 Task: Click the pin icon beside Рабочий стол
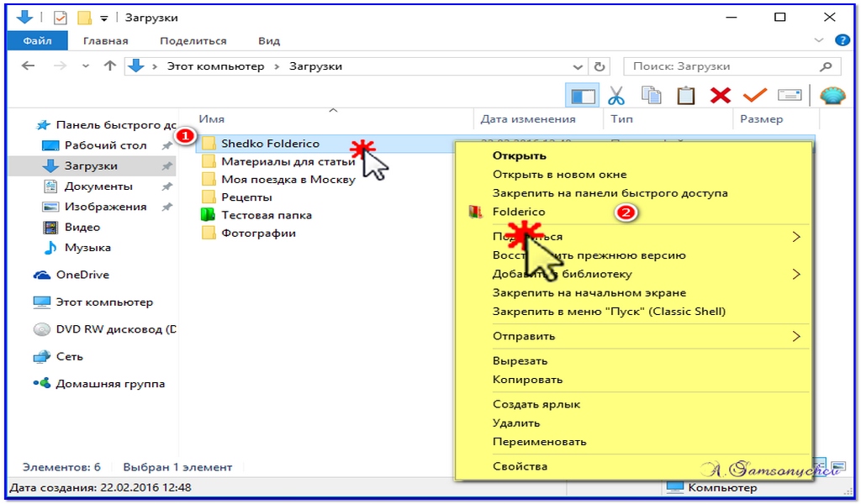[x=167, y=145]
